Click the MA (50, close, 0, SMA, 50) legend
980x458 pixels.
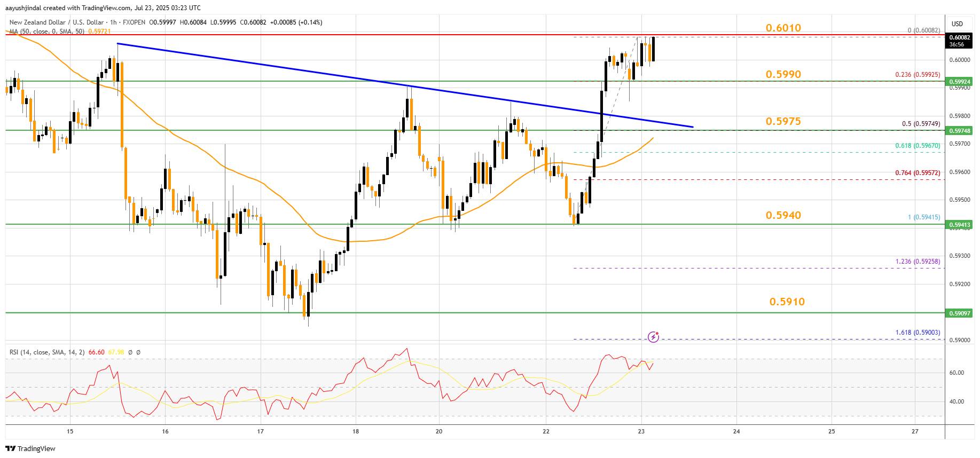47,31
